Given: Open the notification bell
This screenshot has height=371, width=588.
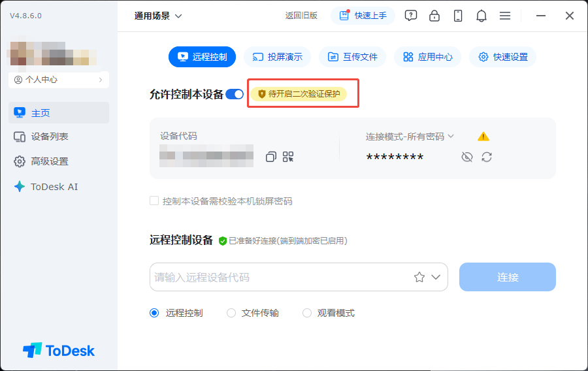Looking at the screenshot, I should (x=482, y=16).
